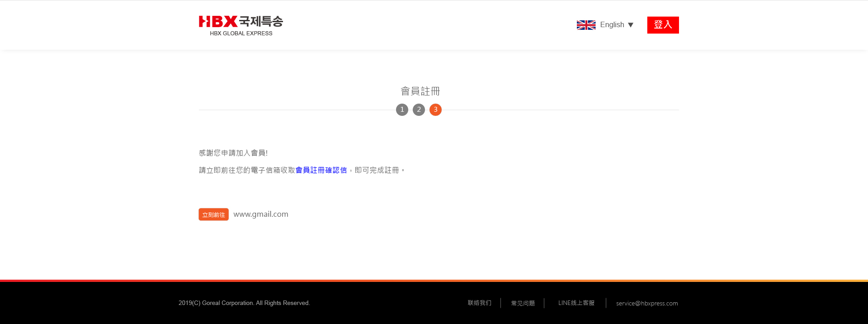The width and height of the screenshot is (868, 324).
Task: Open the English language dropdown
Action: 612,25
